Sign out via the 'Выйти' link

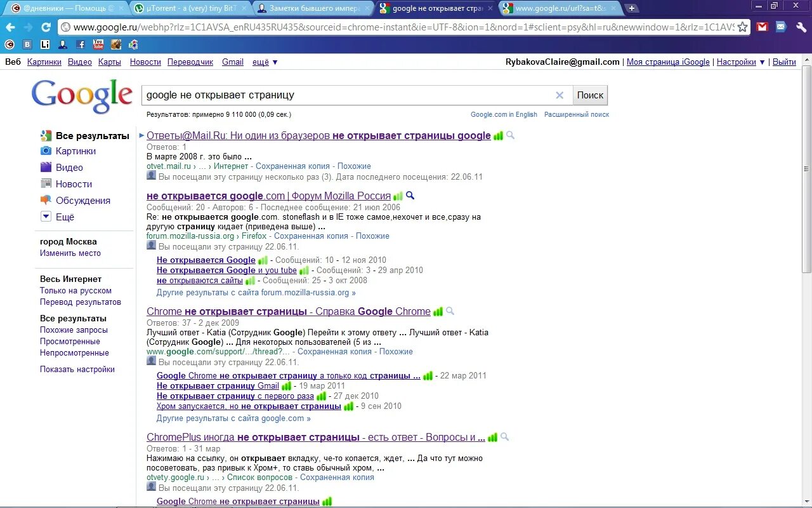(784, 62)
